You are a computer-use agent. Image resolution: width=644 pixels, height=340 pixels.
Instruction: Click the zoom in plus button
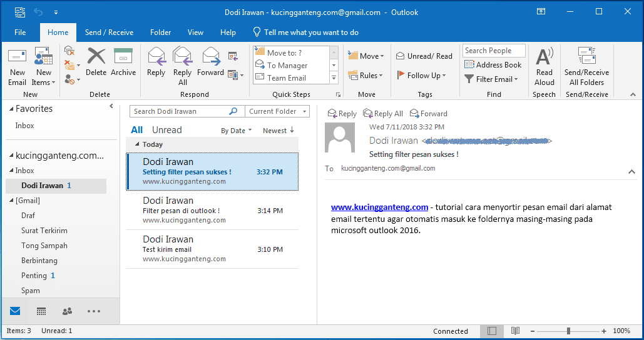point(604,331)
